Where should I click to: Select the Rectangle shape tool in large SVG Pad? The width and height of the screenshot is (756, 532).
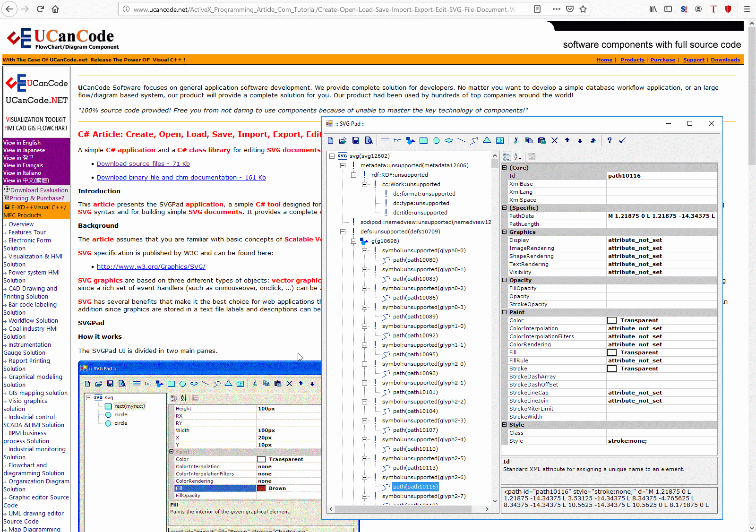pyautogui.click(x=423, y=140)
